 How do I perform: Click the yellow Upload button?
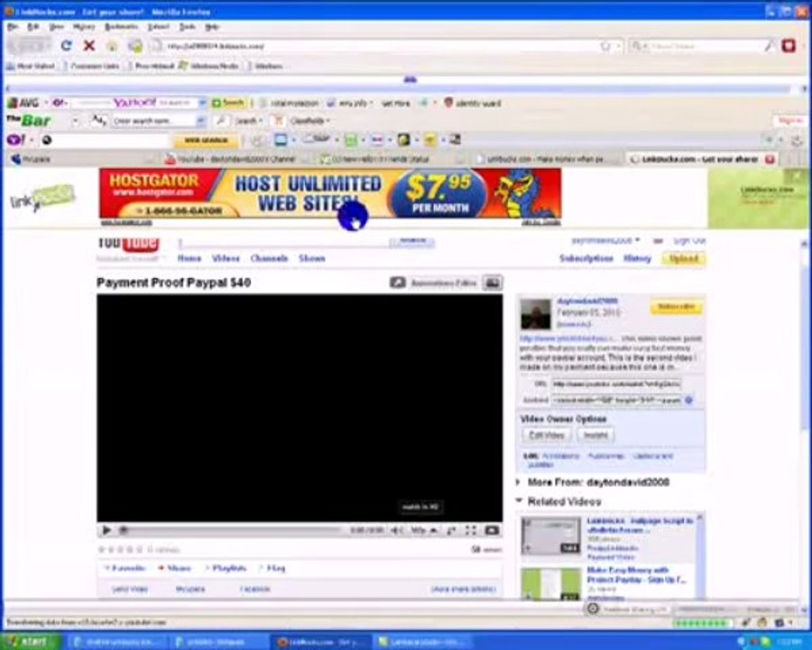684,258
